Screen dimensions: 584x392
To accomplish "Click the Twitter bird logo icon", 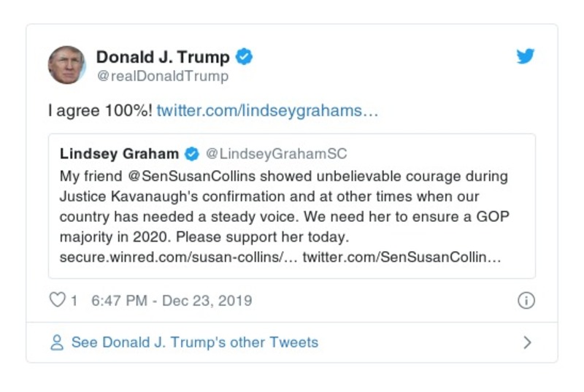I will (x=526, y=57).
